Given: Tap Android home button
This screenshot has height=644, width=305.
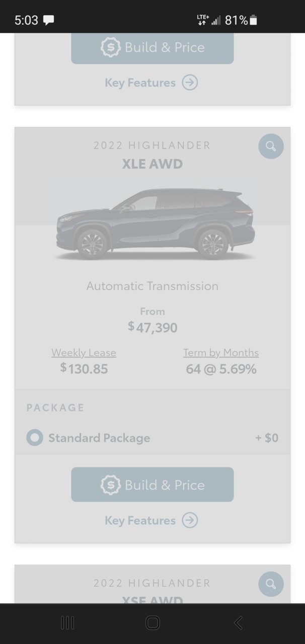Looking at the screenshot, I should (x=152, y=623).
